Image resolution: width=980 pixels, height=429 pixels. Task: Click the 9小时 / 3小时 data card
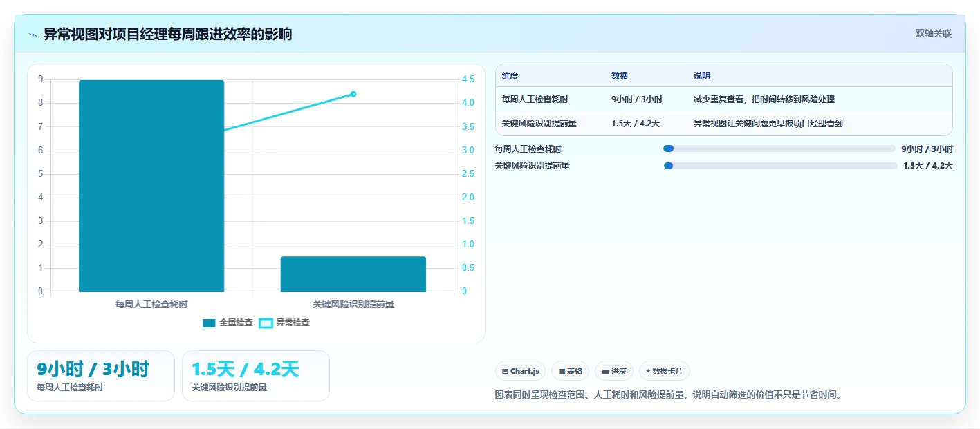click(101, 376)
